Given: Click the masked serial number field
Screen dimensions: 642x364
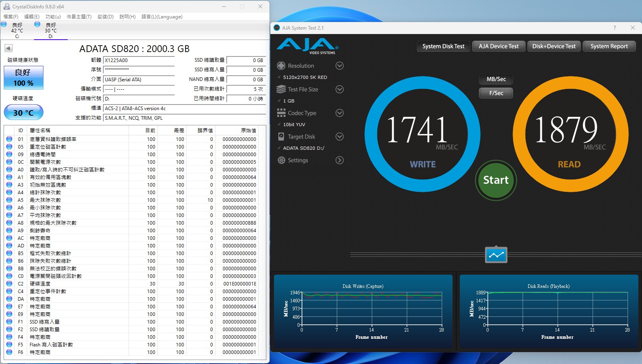Looking at the screenshot, I should pos(139,70).
